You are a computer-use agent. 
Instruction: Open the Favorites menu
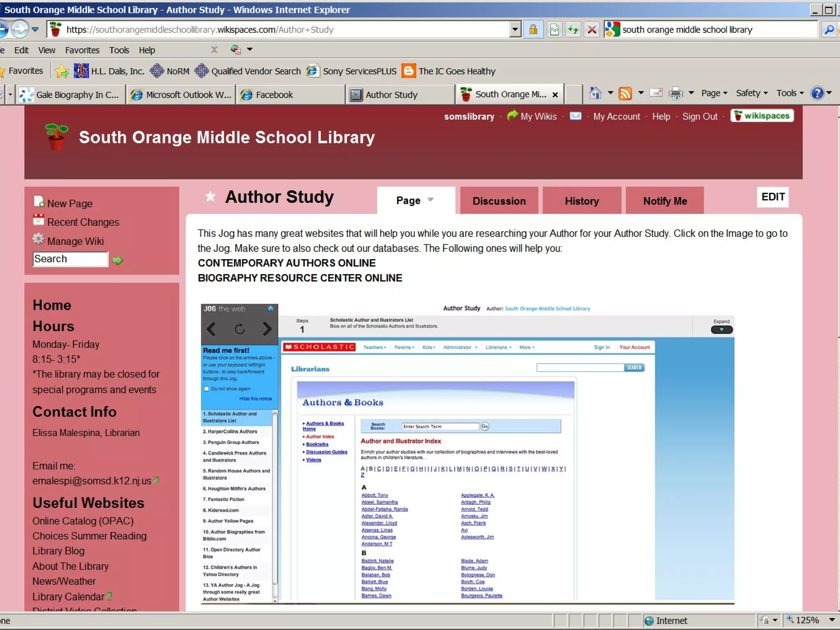click(82, 50)
